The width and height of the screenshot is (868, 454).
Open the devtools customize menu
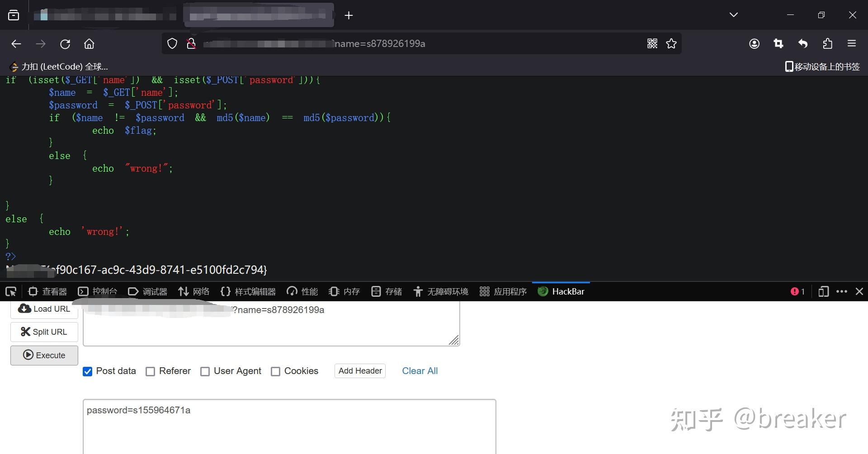[842, 291]
